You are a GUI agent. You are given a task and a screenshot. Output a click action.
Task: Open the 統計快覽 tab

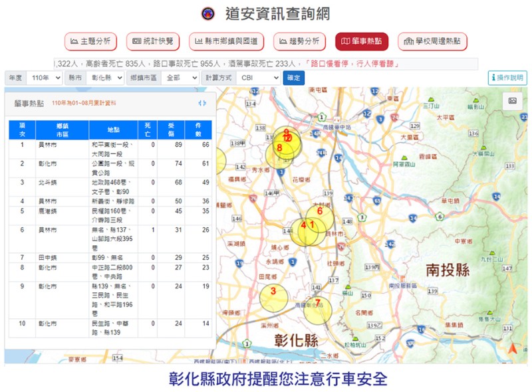[x=153, y=41]
